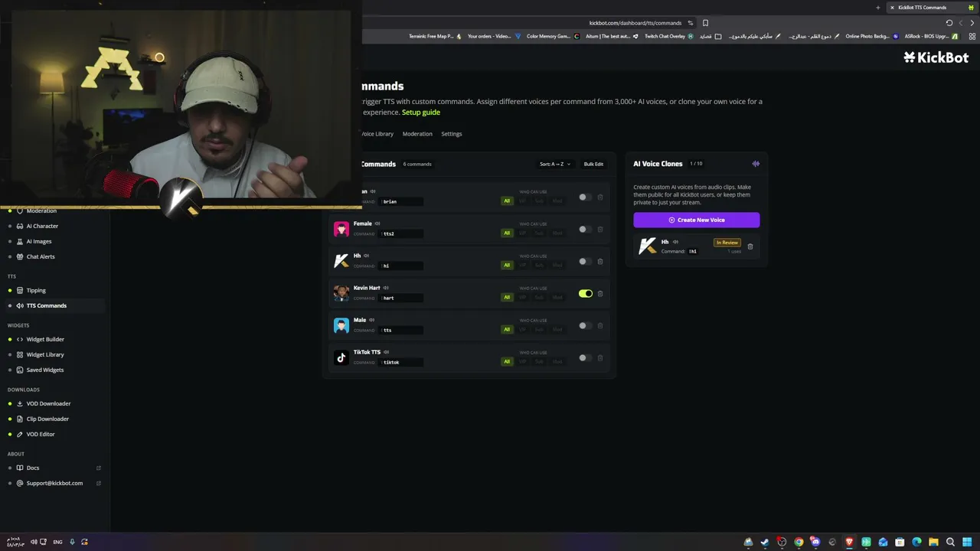Screen dimensions: 980x551
Task: Bookmark this page in address bar
Action: (705, 23)
